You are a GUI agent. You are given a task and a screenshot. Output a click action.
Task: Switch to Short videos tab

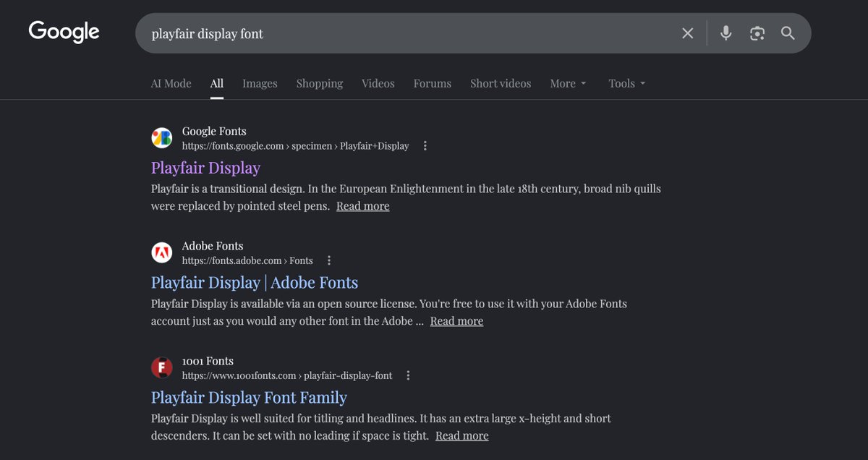tap(501, 84)
